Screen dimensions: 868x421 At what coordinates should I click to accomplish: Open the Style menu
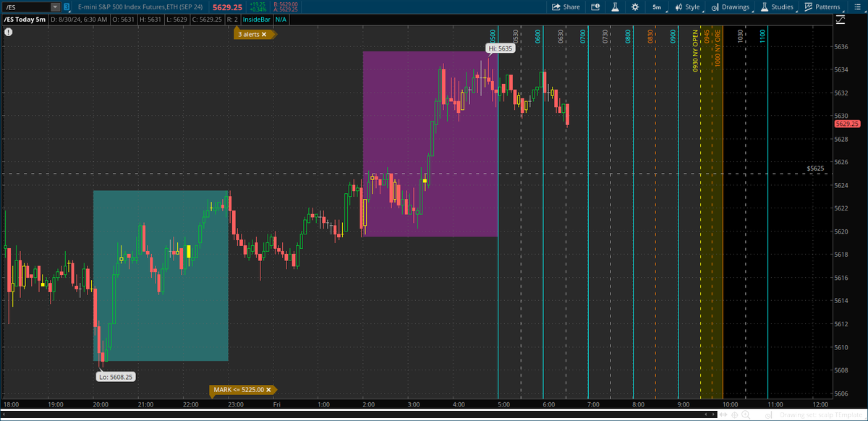[x=687, y=7]
